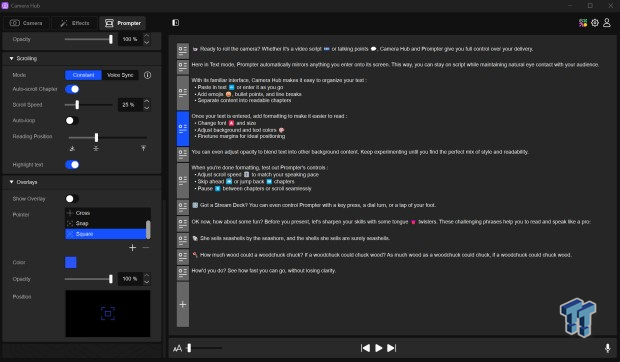Increase Scroll Speed with up arrow
This screenshot has height=362, width=620.
pyautogui.click(x=147, y=102)
